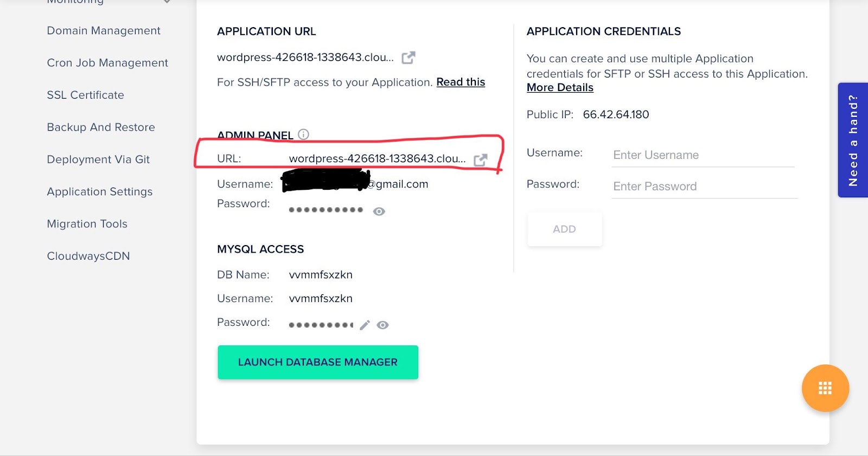Open the orange grid menu button
The height and width of the screenshot is (456, 868).
click(x=825, y=388)
